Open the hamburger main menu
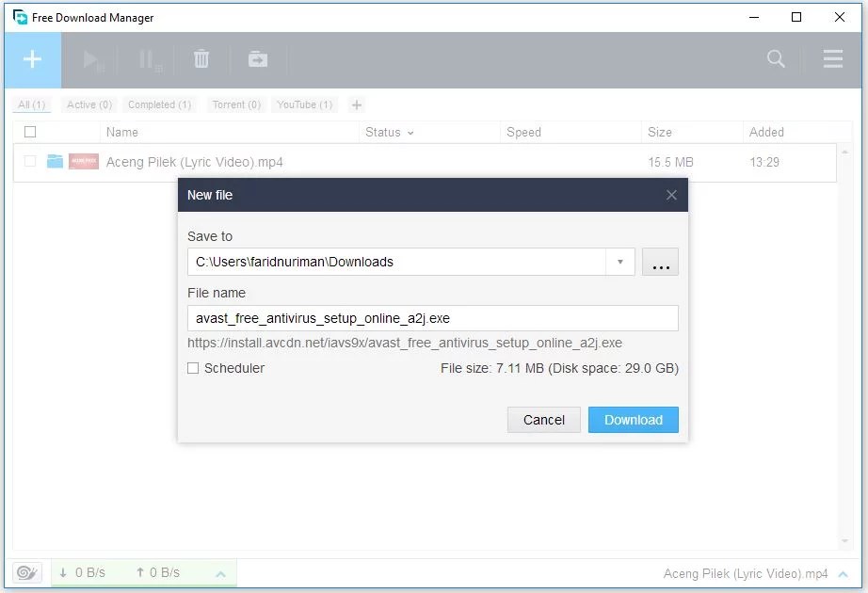The width and height of the screenshot is (868, 593). click(x=832, y=58)
